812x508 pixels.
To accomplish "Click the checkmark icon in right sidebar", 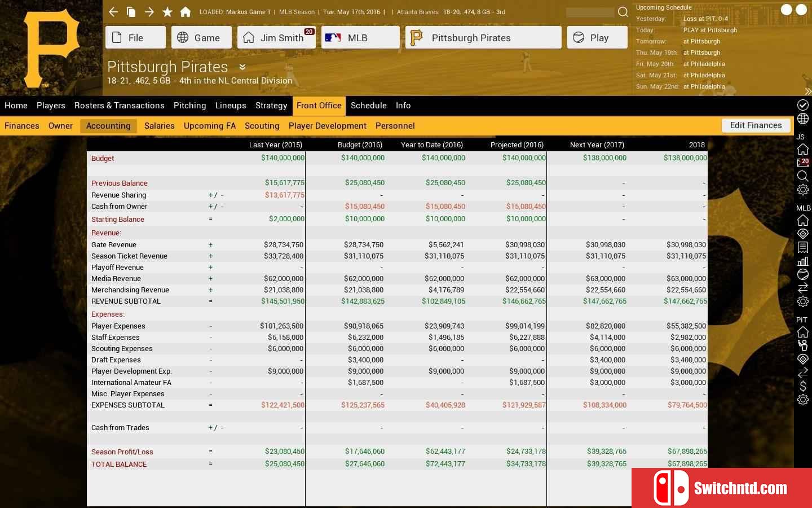I will pyautogui.click(x=803, y=105).
